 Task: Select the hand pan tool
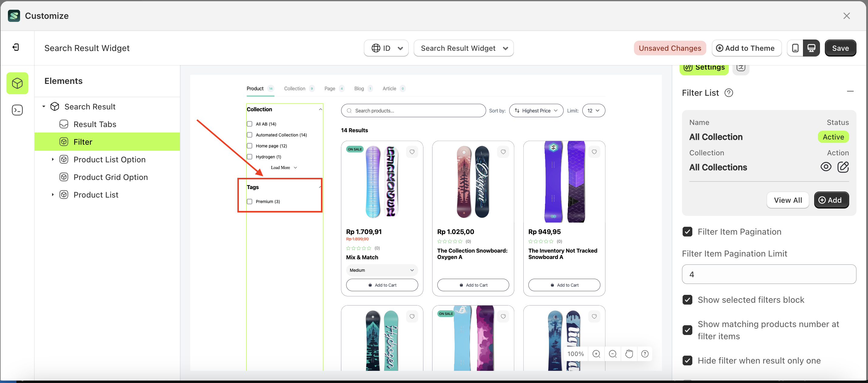629,354
